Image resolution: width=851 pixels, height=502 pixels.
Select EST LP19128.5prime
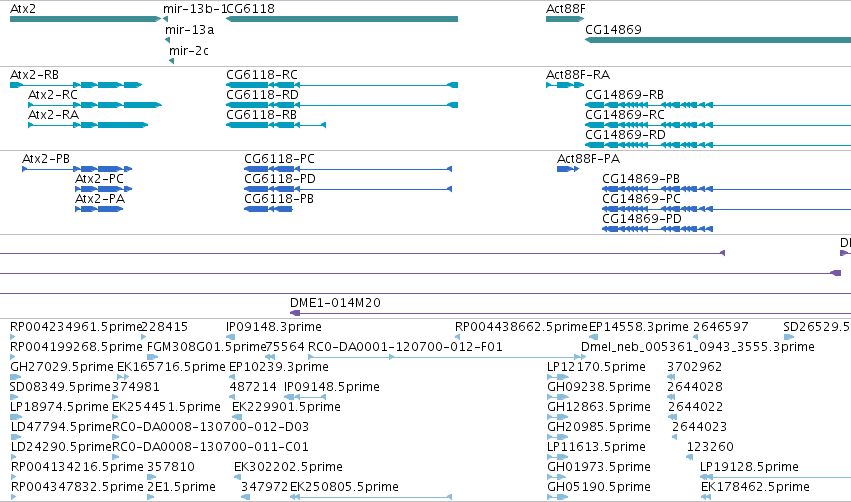point(749,467)
